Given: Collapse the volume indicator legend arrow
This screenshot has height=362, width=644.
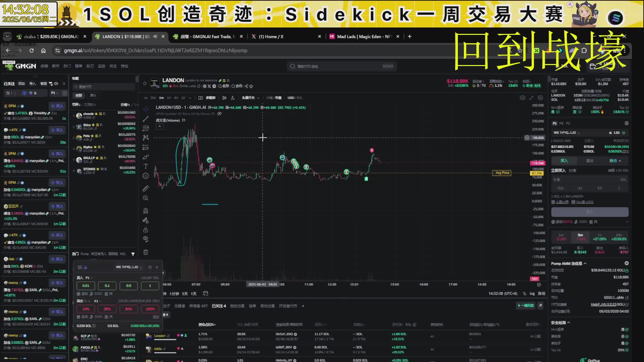Looking at the screenshot, I should (x=160, y=126).
